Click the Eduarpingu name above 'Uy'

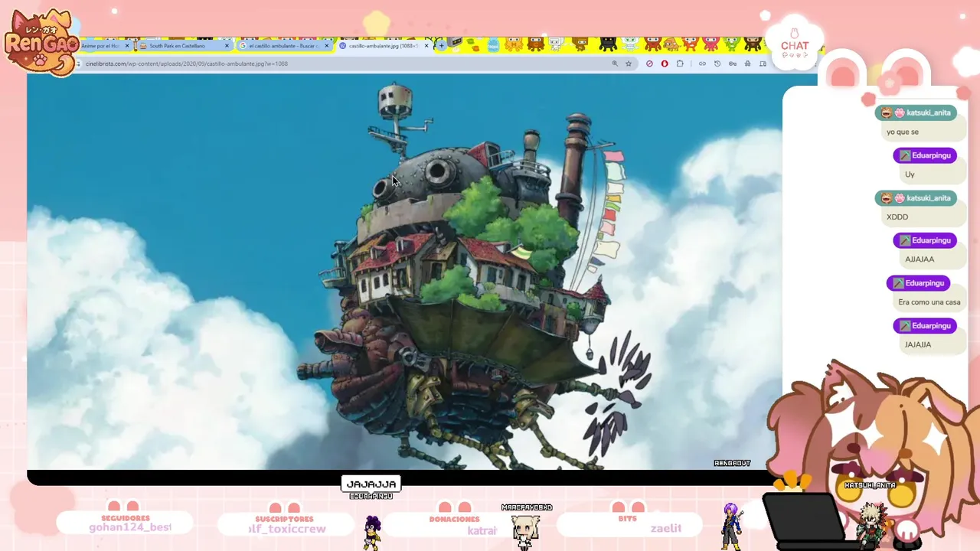[931, 155]
